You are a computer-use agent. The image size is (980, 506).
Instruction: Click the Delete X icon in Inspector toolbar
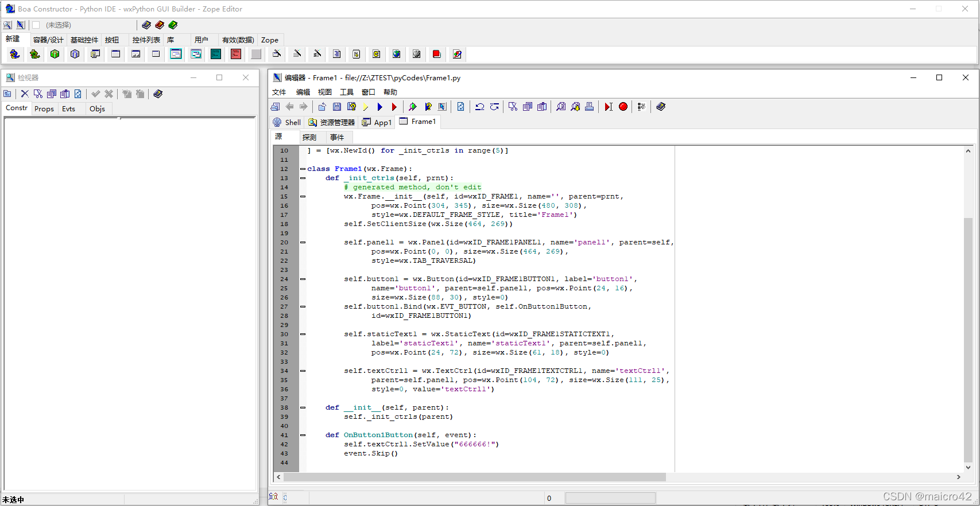pyautogui.click(x=25, y=94)
